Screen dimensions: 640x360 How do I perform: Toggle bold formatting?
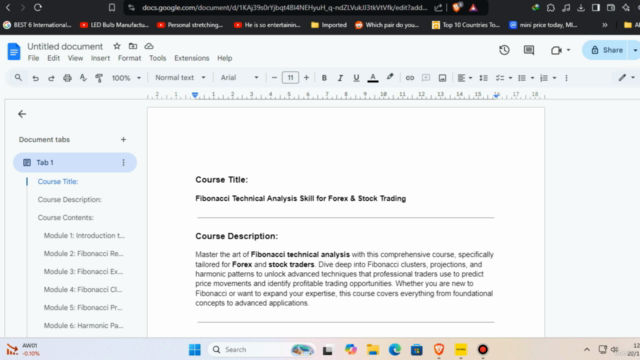point(324,78)
